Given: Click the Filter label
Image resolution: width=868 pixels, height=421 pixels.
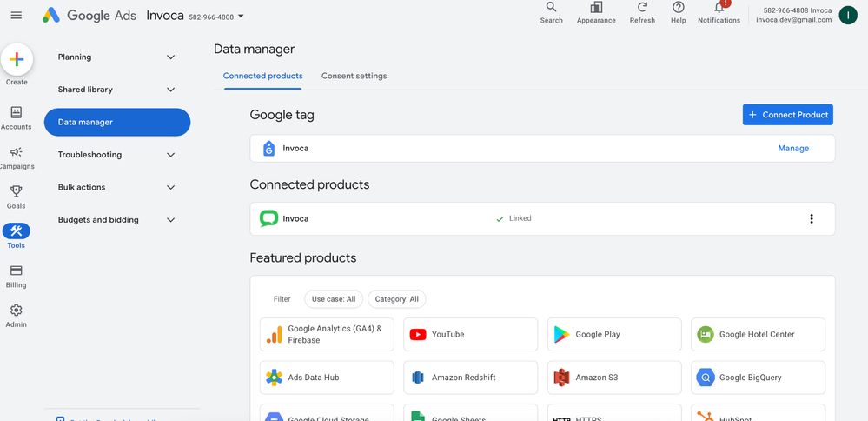Looking at the screenshot, I should tap(282, 299).
